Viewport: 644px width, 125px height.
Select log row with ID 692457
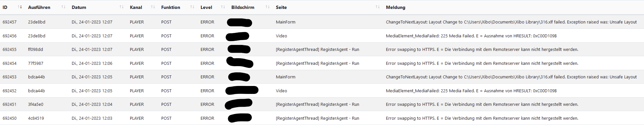[322, 22]
